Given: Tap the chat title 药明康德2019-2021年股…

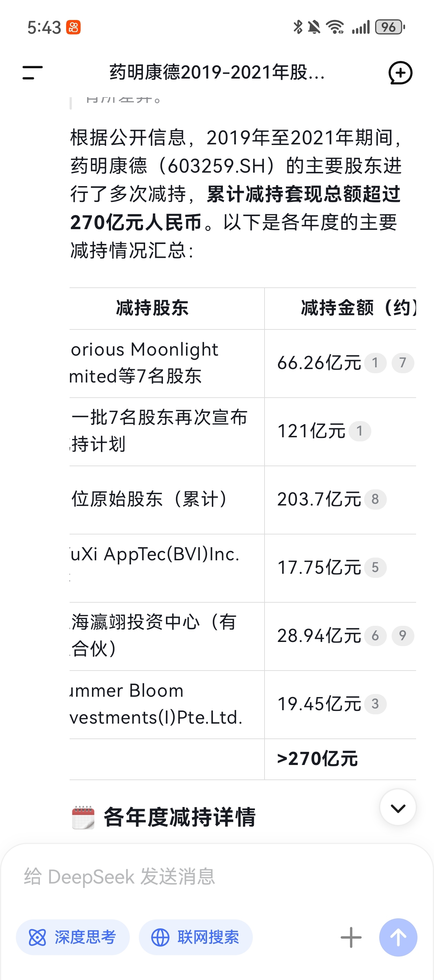Looking at the screenshot, I should [x=217, y=72].
